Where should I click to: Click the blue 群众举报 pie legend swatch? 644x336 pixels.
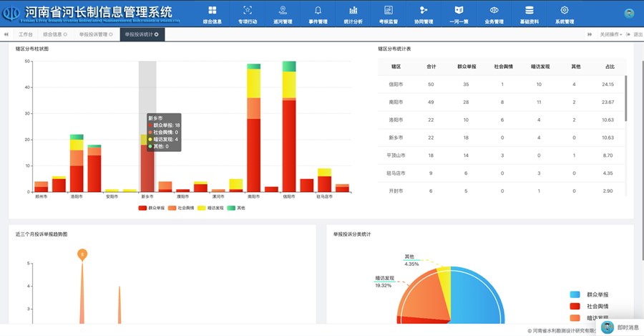pos(575,294)
